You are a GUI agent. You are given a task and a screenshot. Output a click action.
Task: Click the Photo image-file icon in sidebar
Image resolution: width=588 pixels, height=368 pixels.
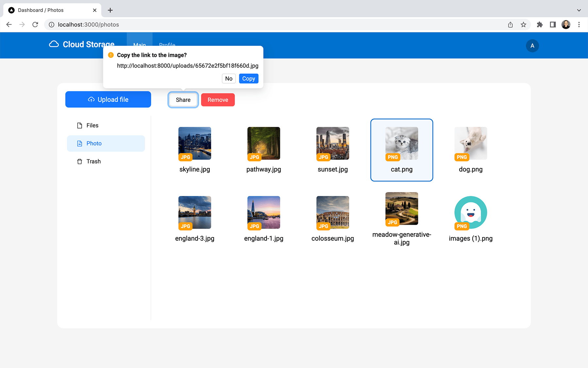tap(79, 144)
